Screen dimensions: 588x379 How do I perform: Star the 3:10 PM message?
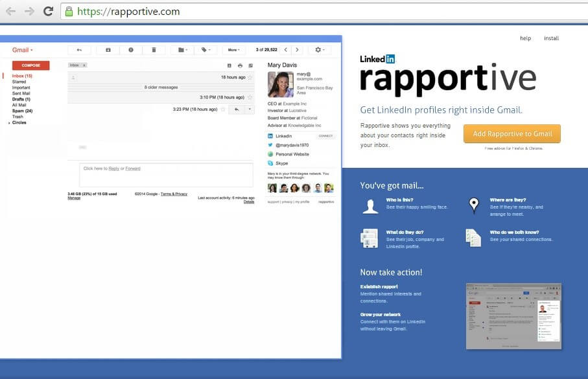(x=250, y=97)
